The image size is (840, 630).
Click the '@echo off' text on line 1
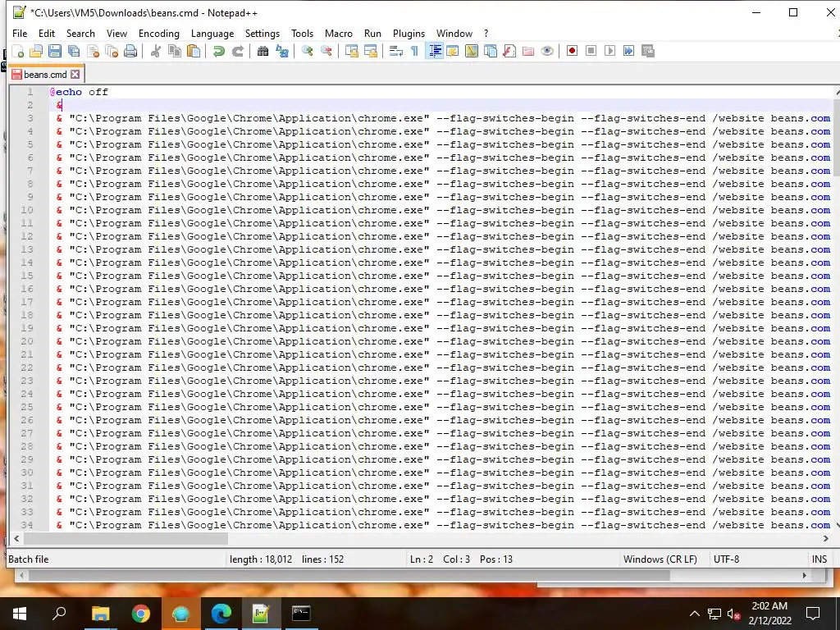click(80, 92)
